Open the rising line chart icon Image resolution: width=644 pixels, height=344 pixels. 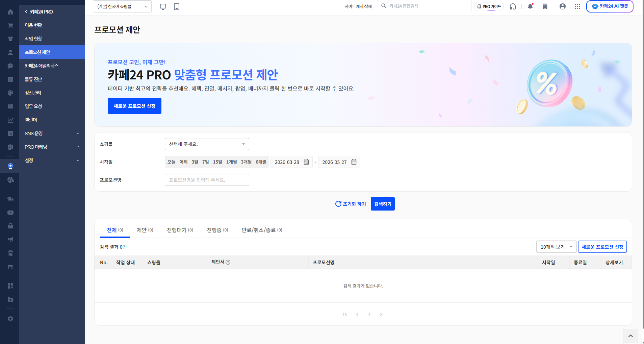click(x=10, y=120)
